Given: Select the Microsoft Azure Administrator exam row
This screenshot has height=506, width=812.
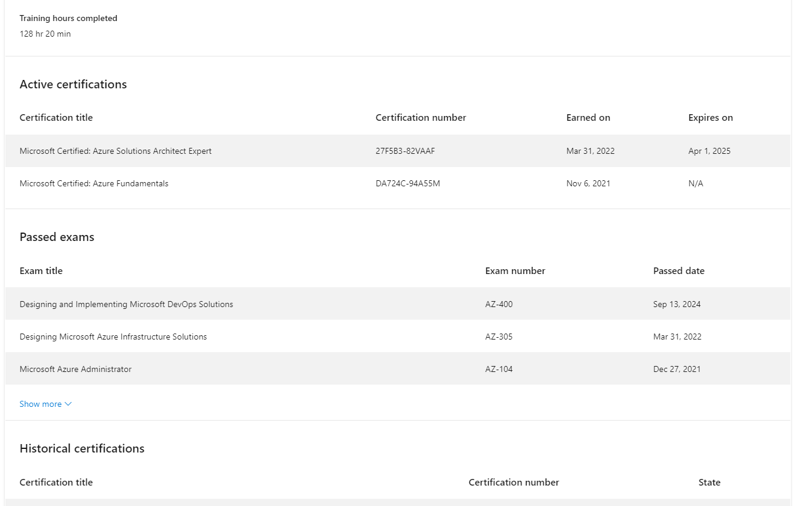Looking at the screenshot, I should (x=76, y=369).
